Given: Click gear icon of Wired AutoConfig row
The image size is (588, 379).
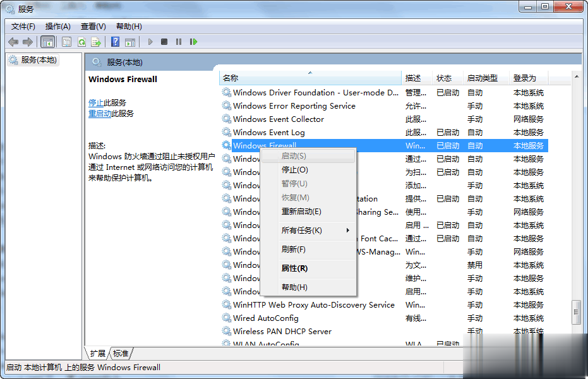Looking at the screenshot, I should [226, 318].
